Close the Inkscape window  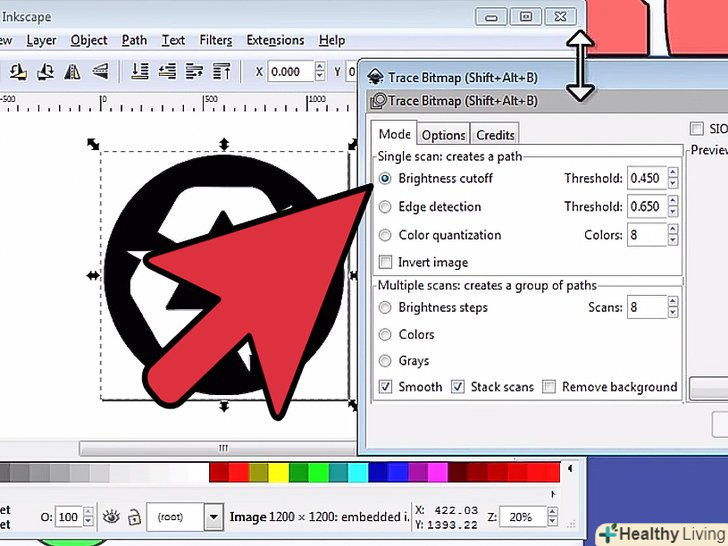point(561,17)
